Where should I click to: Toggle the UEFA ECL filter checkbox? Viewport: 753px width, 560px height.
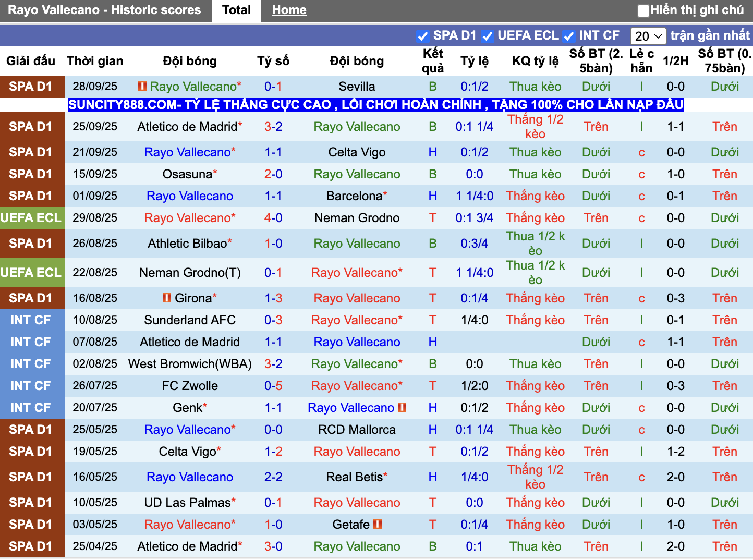tap(488, 36)
